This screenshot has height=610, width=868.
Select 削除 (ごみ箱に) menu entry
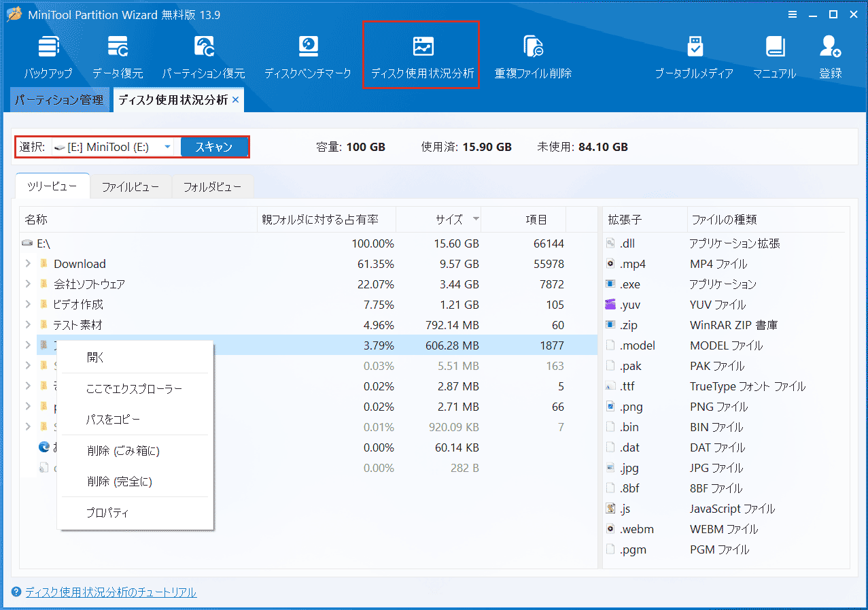(x=135, y=451)
